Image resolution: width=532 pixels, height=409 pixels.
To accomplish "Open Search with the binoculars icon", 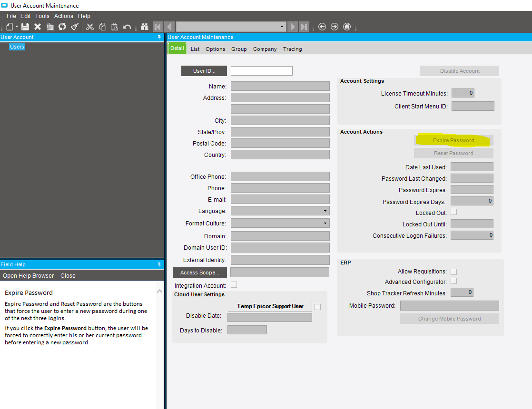I will (x=145, y=27).
